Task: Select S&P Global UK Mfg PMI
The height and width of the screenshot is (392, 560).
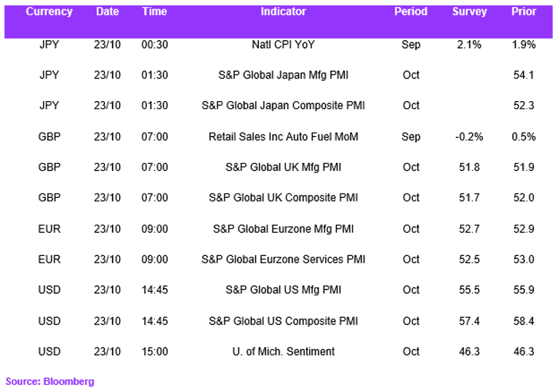Action: (283, 167)
